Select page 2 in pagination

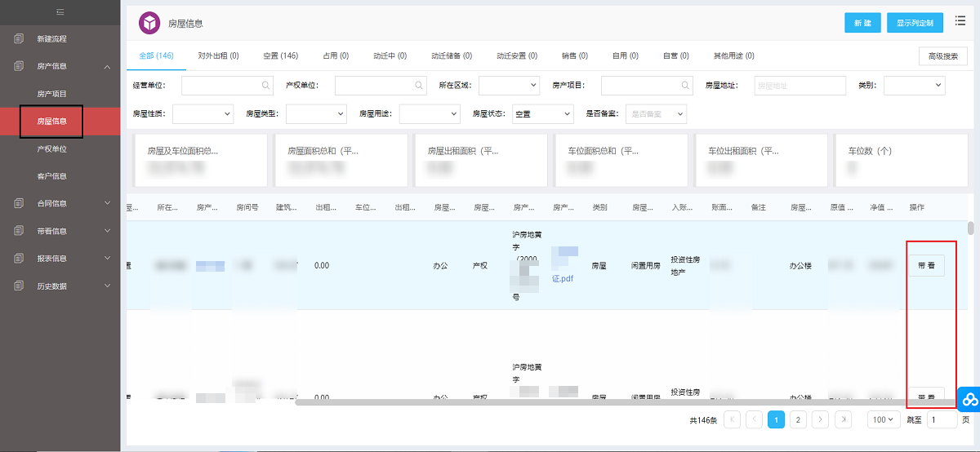[799, 419]
